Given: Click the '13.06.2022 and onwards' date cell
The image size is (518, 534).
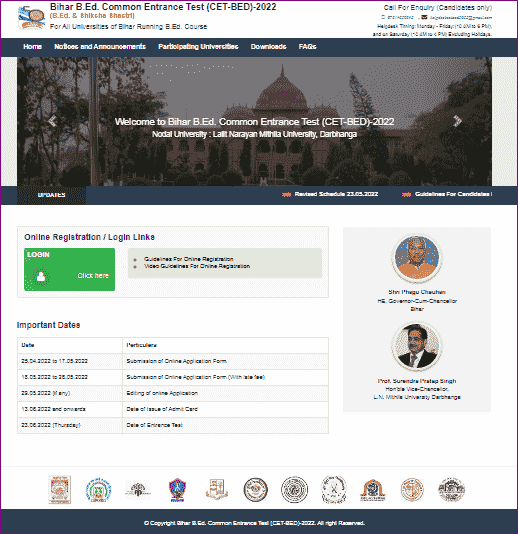Looking at the screenshot, I should (70, 409).
